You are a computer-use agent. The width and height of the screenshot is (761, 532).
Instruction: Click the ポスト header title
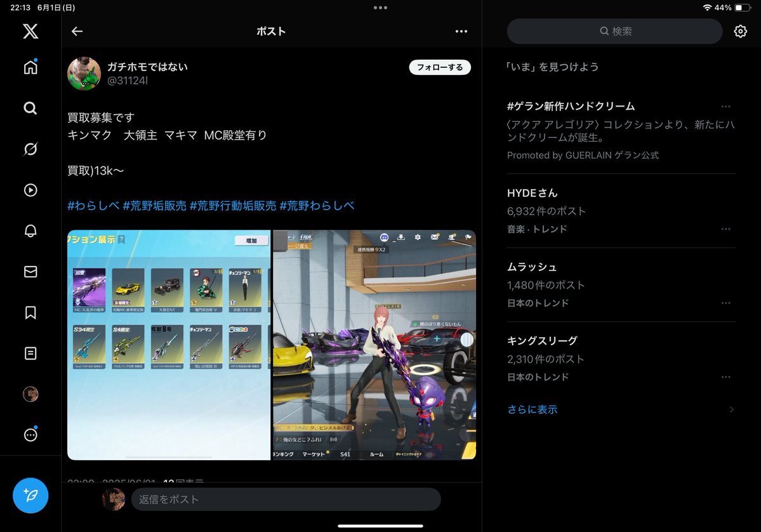(271, 32)
